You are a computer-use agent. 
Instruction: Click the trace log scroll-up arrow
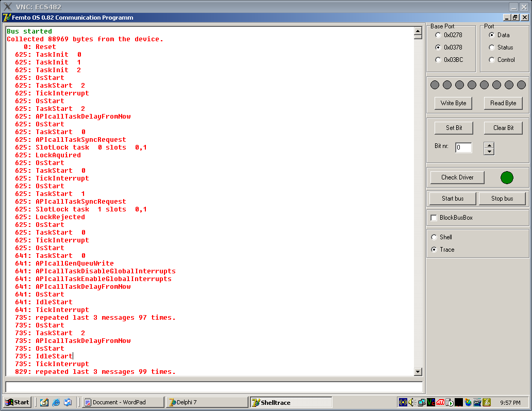point(418,31)
